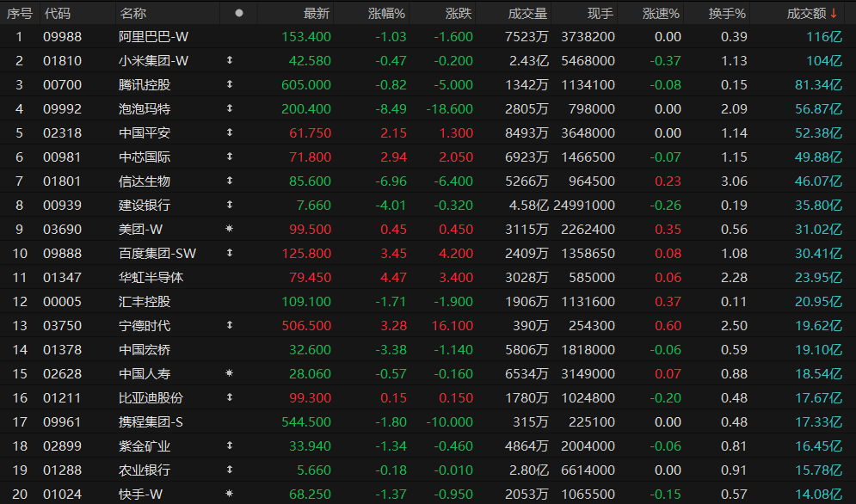Viewport: 856px width, 504px height.
Task: Sort by the 涨跌 column header
Action: (x=459, y=13)
